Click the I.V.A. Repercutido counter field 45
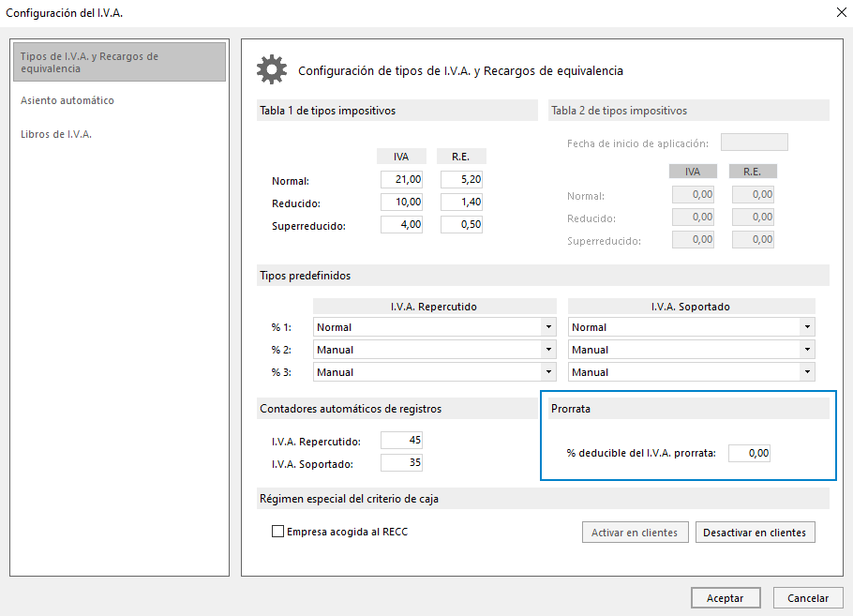 [x=401, y=440]
